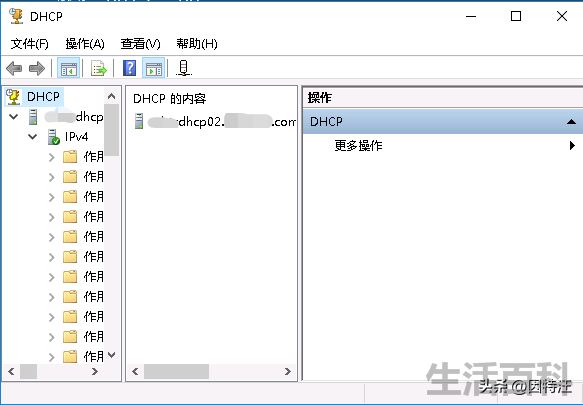This screenshot has width=583, height=405.
Task: Click the tree pane vertical scrollbar thumb
Action: (111, 130)
